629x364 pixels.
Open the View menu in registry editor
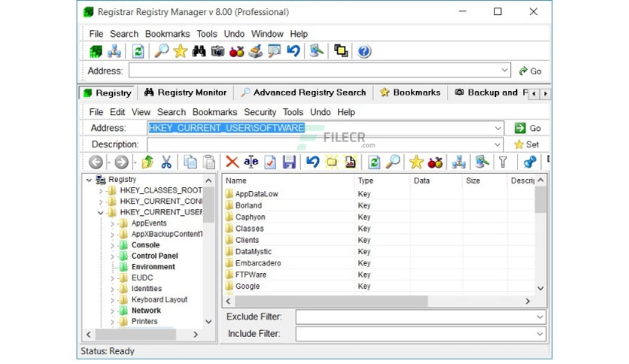(141, 112)
